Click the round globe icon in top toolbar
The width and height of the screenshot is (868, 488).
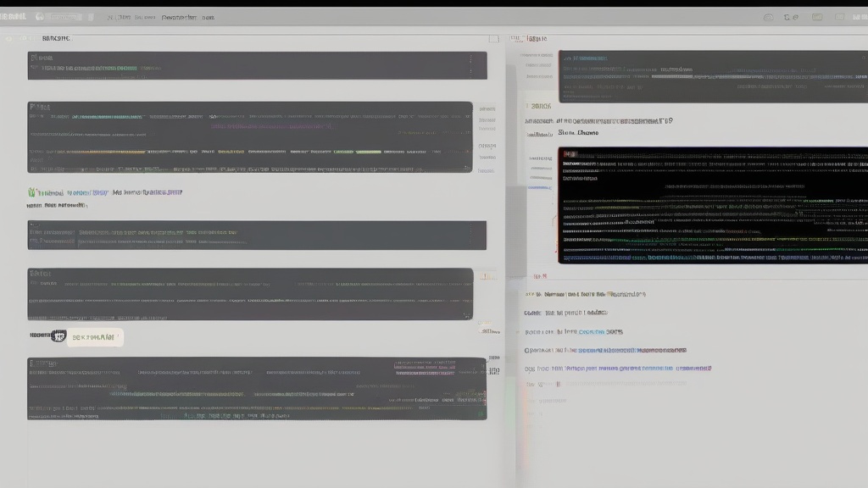click(x=40, y=17)
